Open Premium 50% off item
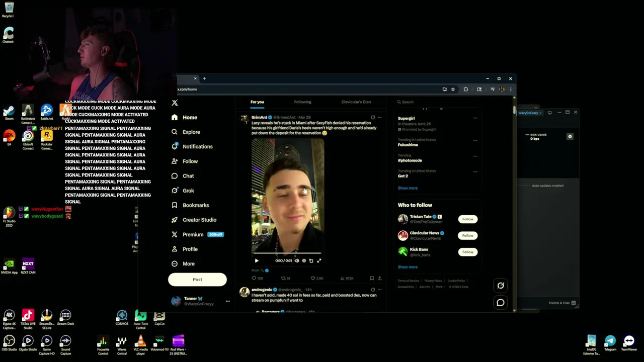 point(197,234)
